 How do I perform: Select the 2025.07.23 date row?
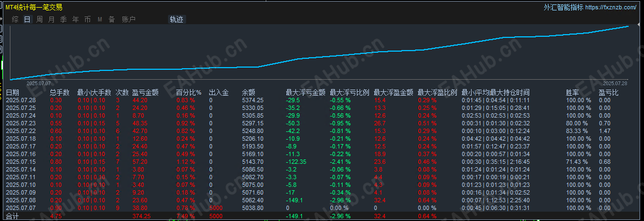click(x=21, y=123)
